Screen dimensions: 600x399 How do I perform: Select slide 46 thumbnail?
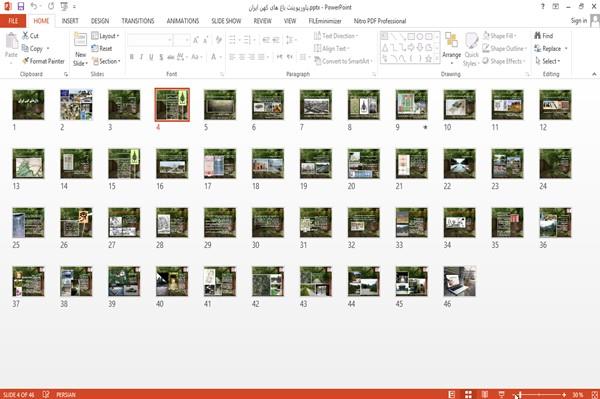(460, 281)
